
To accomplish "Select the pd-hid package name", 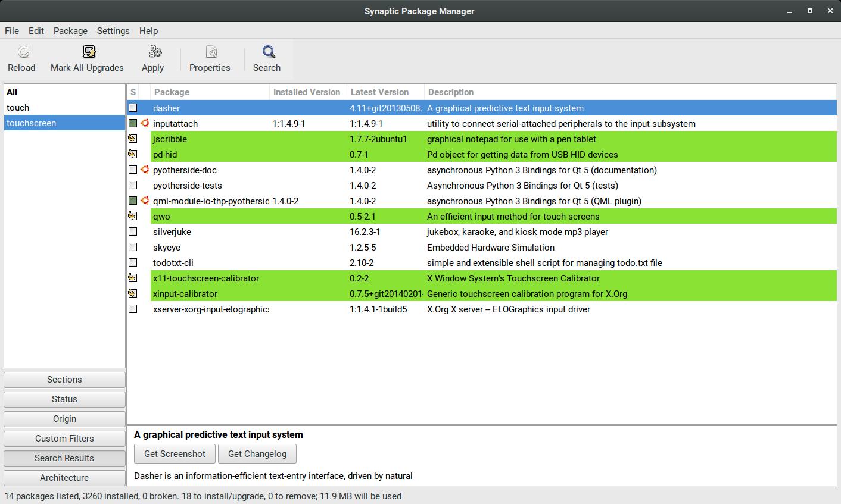I will pos(165,155).
